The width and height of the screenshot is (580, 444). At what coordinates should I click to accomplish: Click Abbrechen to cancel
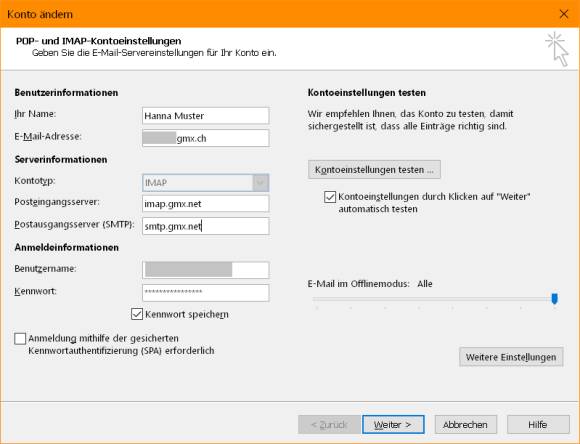coord(465,424)
